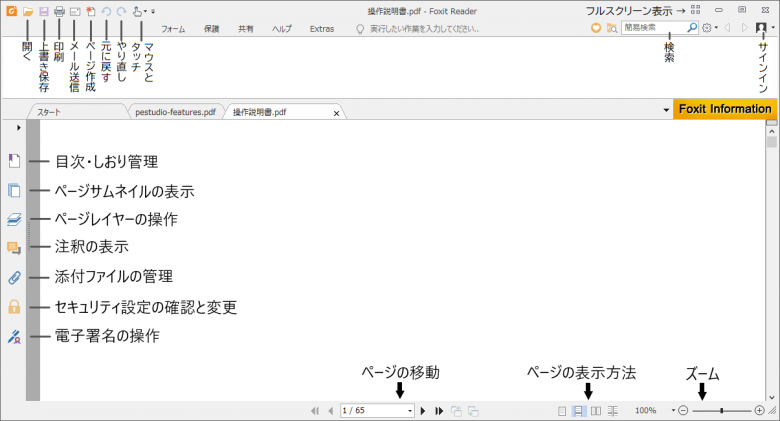
Task: Redo the last undone action
Action: [121, 11]
